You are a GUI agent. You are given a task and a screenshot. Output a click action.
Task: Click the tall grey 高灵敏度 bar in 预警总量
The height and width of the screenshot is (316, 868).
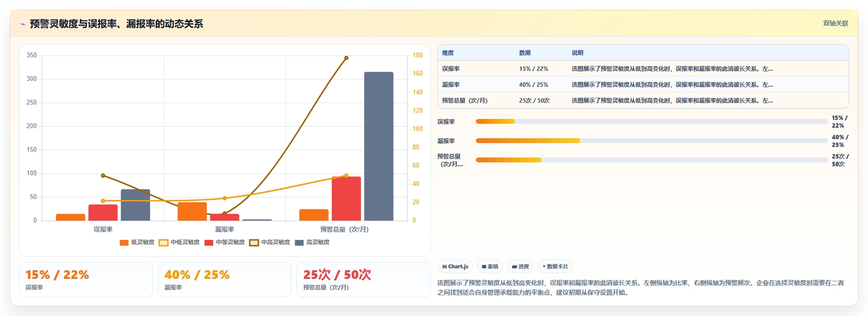[379, 146]
